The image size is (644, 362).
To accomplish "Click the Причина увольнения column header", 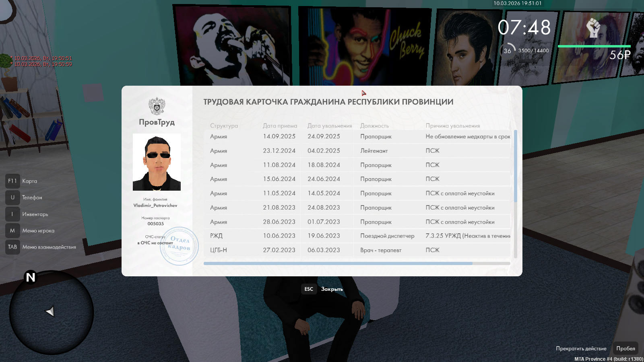I will 453,126.
